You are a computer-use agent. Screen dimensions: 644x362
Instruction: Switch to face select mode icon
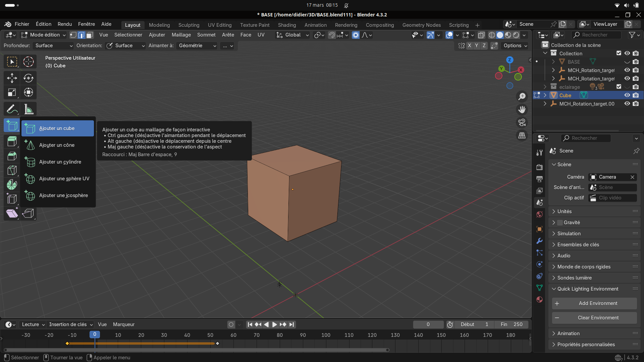(90, 35)
